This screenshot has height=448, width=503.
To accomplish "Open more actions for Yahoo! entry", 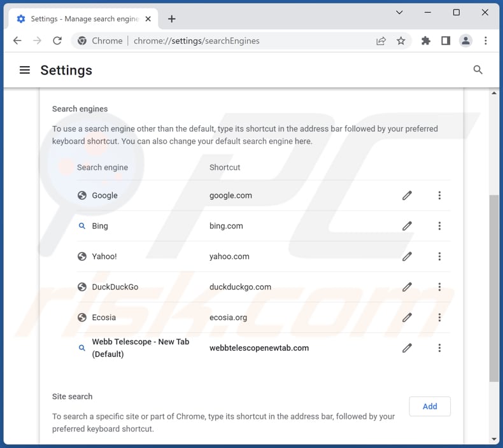I will point(439,256).
